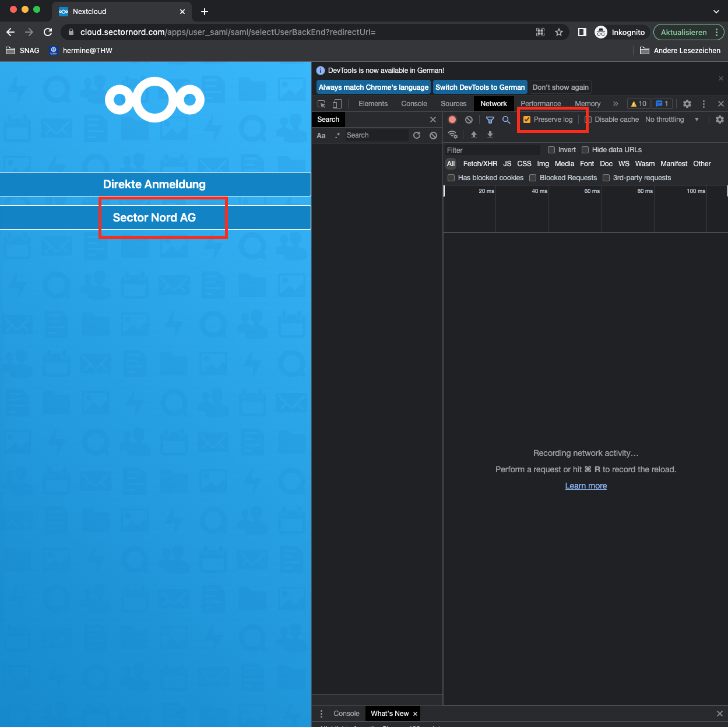The width and height of the screenshot is (728, 727).
Task: Stop recording network log (red circle)
Action: 452,120
